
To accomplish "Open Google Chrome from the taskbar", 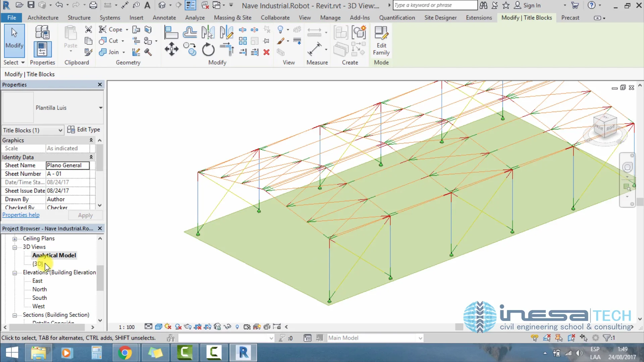I will click(x=125, y=353).
